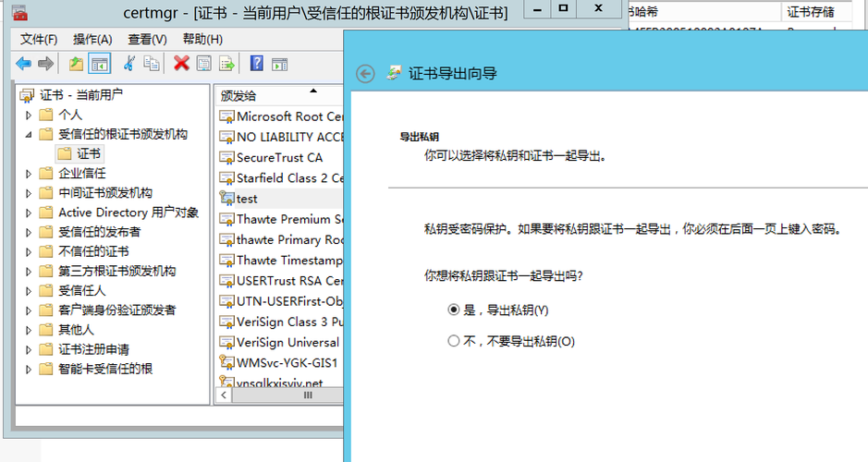Expand the 第三方根证书颁发机构 tree node
The width and height of the screenshot is (868, 462).
click(29, 272)
